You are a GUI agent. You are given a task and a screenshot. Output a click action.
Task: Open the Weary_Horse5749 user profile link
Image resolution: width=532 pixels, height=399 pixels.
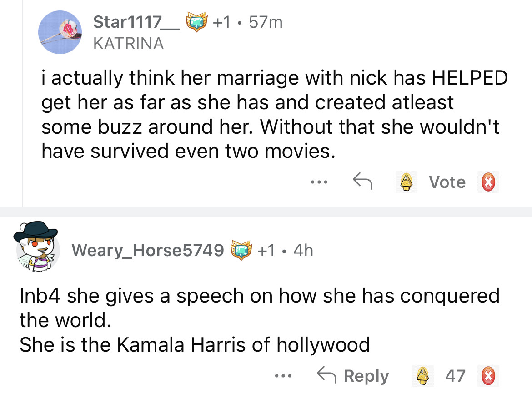(x=147, y=250)
